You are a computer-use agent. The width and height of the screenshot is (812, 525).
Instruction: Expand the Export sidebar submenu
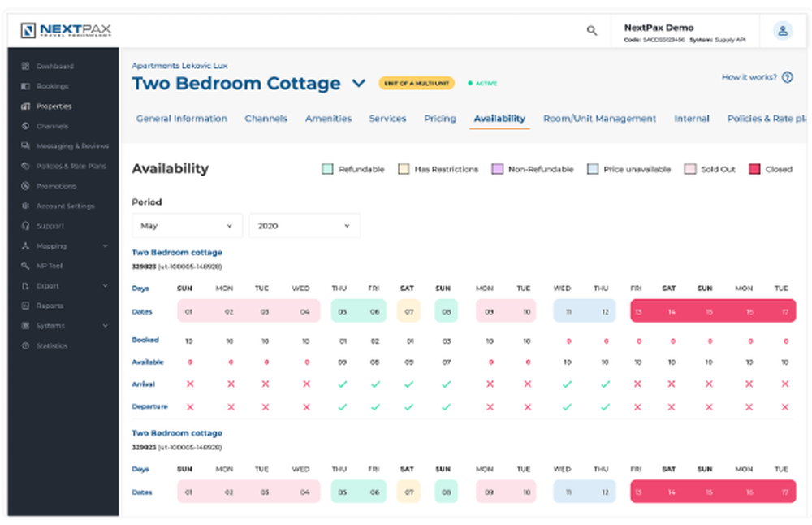click(106, 286)
